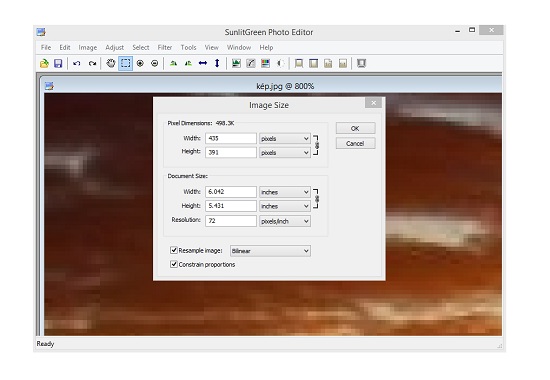The height and width of the screenshot is (380, 550).
Task: Click Cancel in Image Size dialog
Action: 355,144
